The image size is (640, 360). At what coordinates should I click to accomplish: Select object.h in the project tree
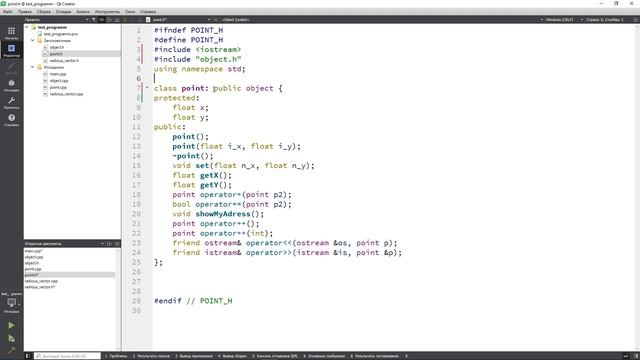point(57,47)
